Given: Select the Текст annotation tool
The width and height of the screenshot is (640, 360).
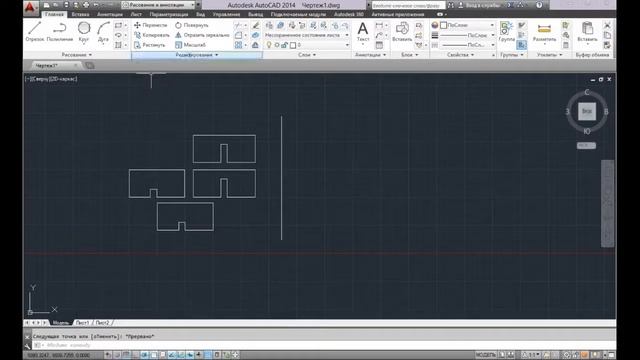Looking at the screenshot, I should click(362, 32).
